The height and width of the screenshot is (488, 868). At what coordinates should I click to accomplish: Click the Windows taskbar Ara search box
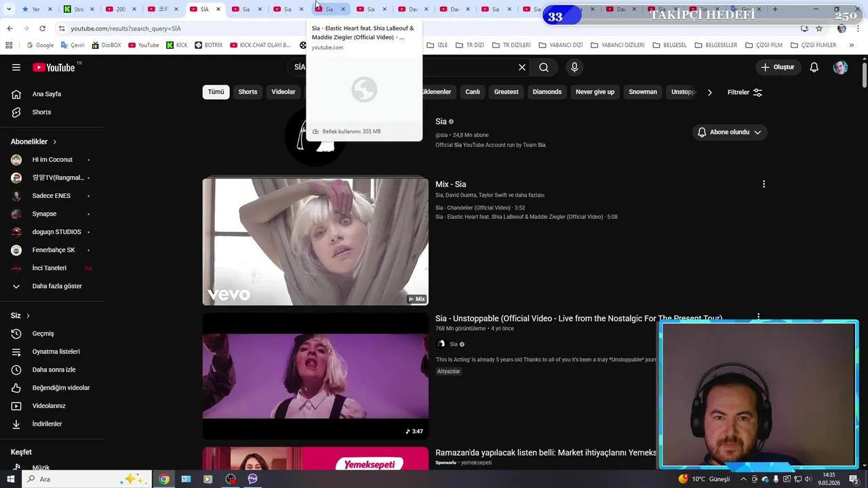[x=87, y=479]
